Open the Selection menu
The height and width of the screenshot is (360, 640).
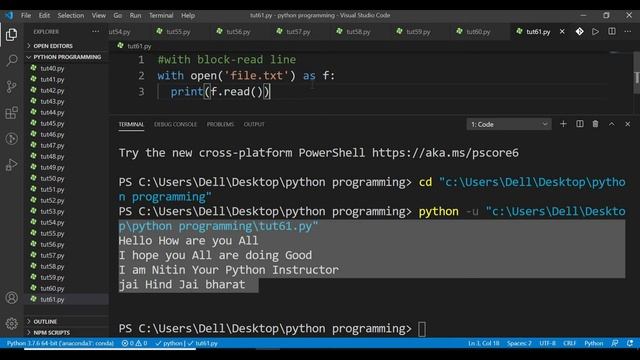(71, 15)
